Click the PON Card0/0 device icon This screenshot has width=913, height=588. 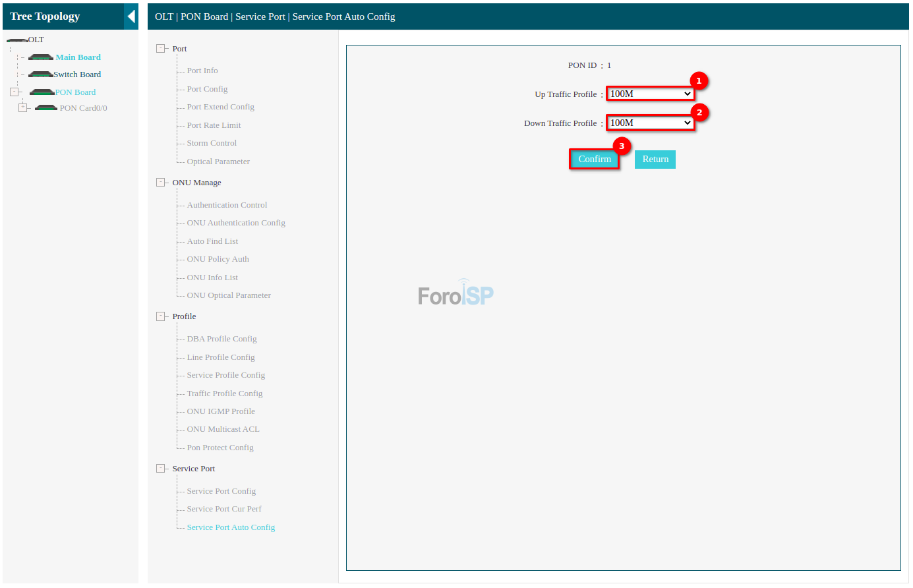(46, 108)
